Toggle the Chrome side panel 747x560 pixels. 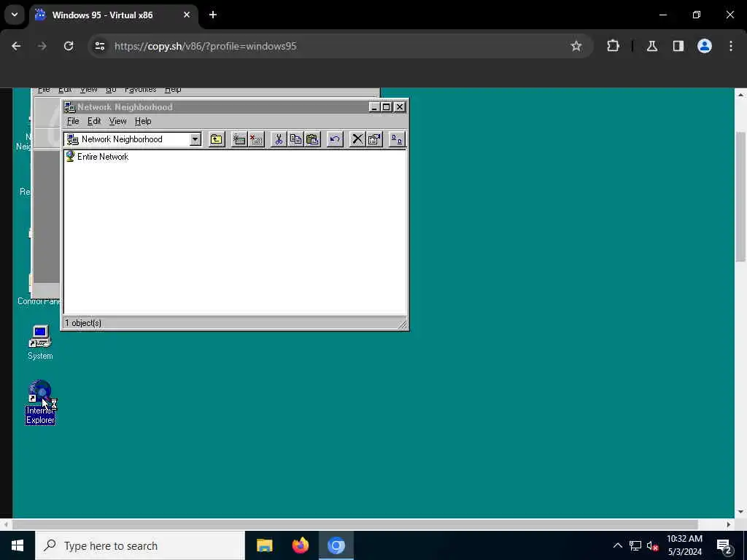[x=678, y=46]
